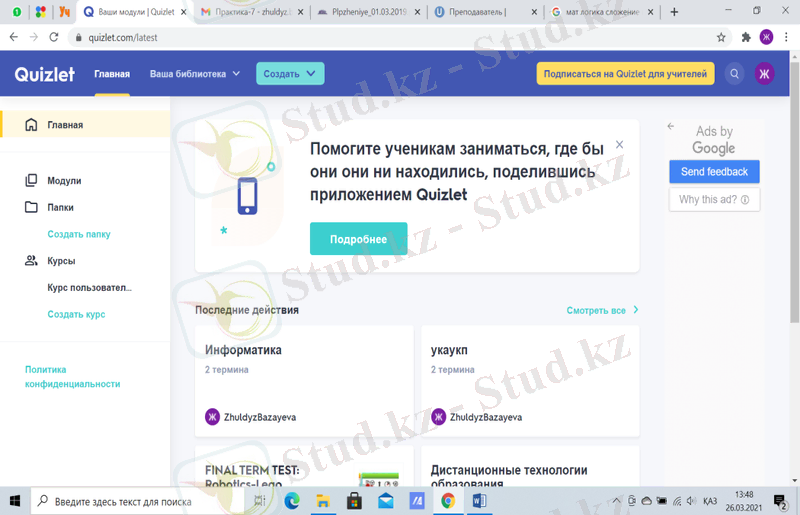Screen dimensions: 800x515
Task: Click the info icon next to Why this ad?
Action: click(745, 200)
